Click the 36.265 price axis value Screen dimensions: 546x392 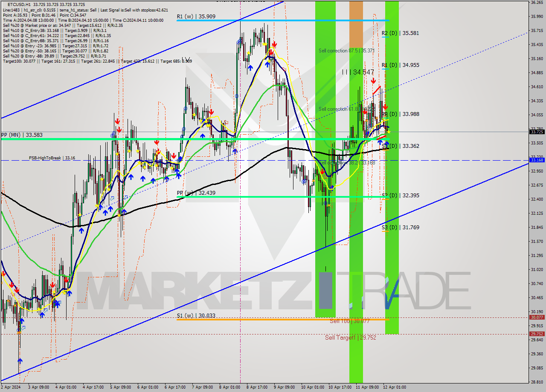[x=537, y=3]
